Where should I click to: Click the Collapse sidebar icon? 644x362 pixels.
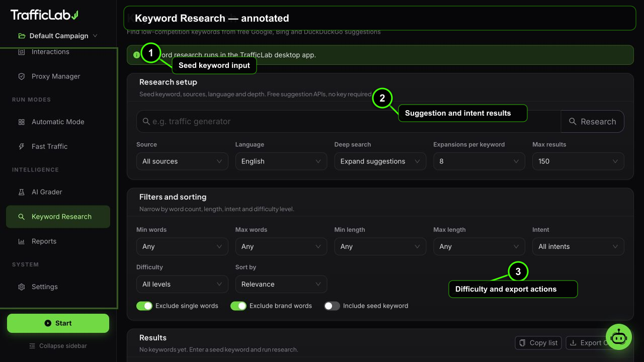(32, 346)
